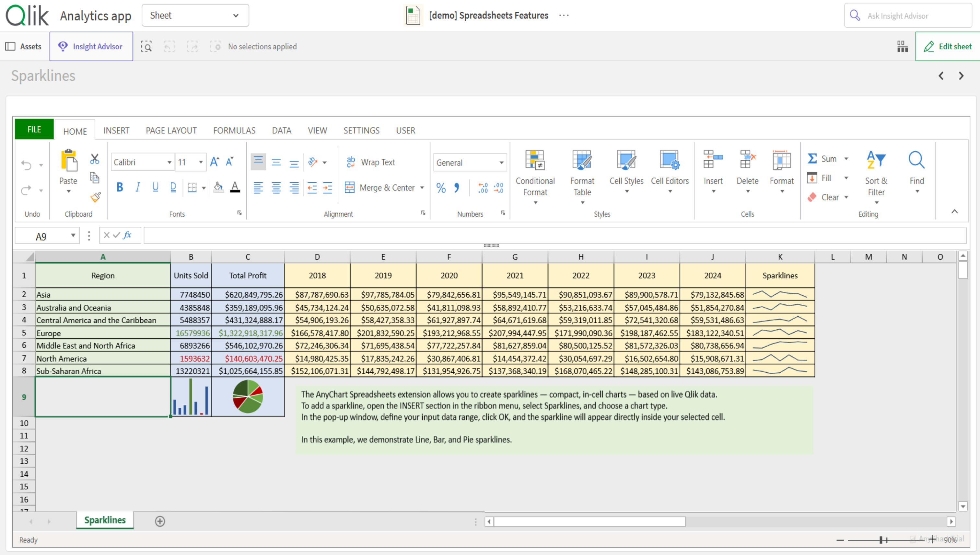Click the Delete cells icon
The image size is (980, 555).
[747, 159]
